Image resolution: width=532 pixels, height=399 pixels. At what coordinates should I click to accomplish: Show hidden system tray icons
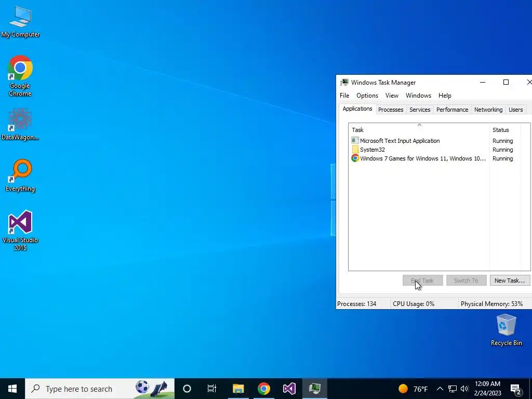coord(440,389)
